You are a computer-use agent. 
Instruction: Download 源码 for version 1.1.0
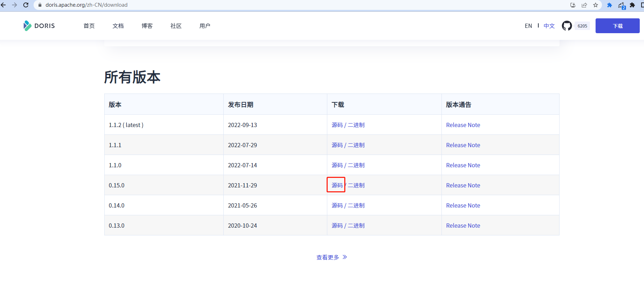(x=337, y=165)
